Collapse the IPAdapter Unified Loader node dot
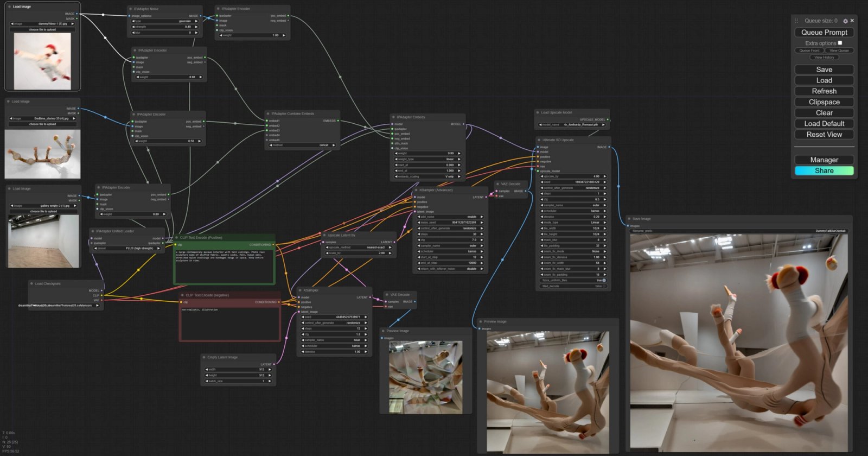 [93, 231]
